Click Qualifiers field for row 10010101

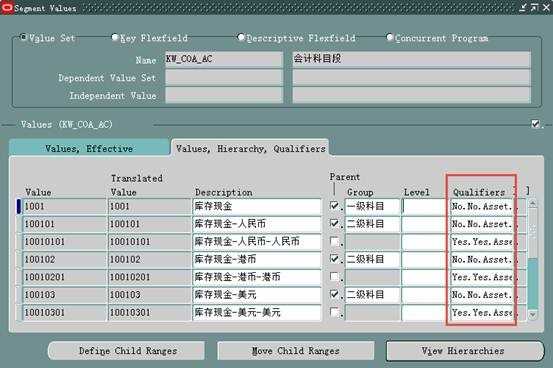[x=481, y=242]
